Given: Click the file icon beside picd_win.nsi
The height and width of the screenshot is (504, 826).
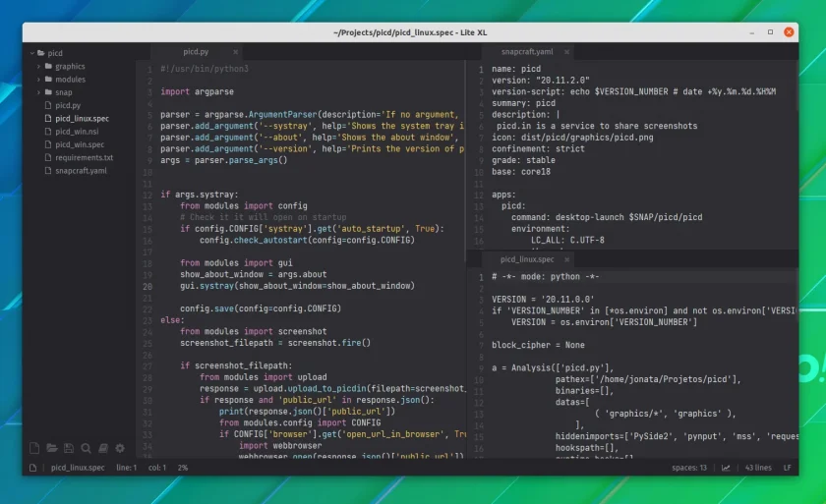Looking at the screenshot, I should tap(48, 132).
